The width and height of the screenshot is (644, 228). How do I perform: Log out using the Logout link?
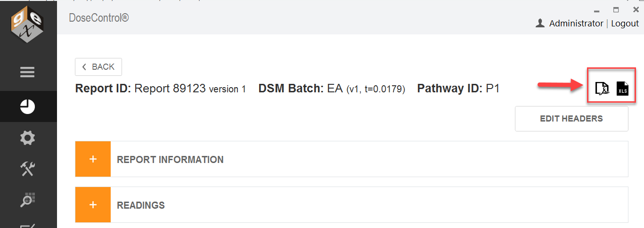point(625,23)
